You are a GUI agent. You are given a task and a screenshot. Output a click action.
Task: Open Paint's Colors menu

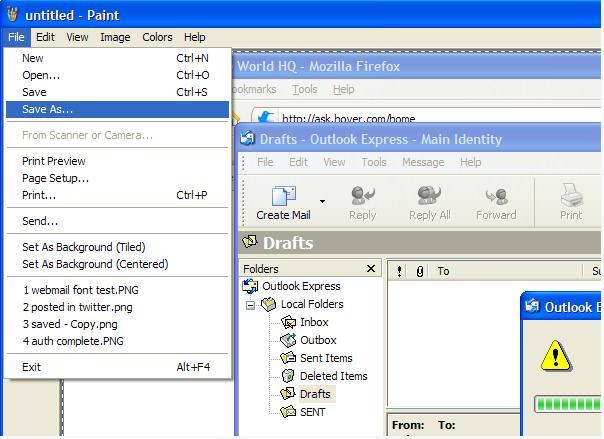157,37
